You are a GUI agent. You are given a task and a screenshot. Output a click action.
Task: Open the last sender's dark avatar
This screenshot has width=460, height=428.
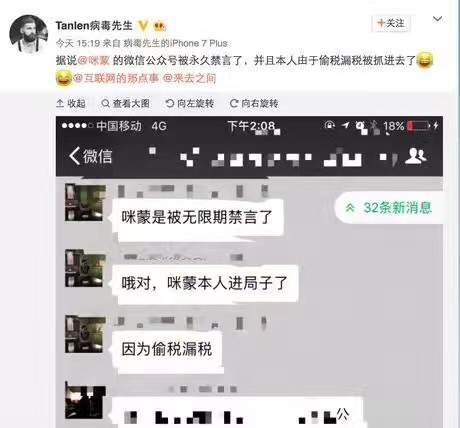coord(85,402)
